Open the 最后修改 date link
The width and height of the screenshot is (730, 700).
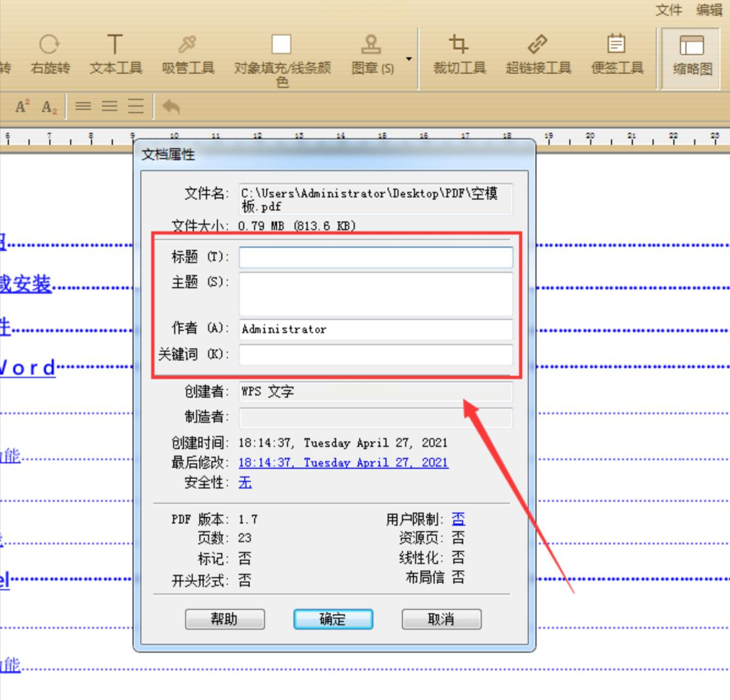[x=343, y=463]
